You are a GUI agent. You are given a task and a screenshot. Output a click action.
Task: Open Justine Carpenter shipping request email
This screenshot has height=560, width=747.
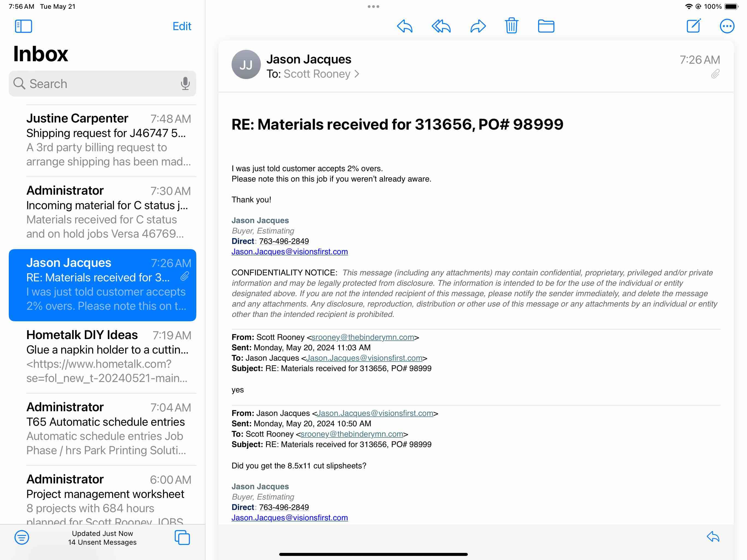(x=108, y=140)
